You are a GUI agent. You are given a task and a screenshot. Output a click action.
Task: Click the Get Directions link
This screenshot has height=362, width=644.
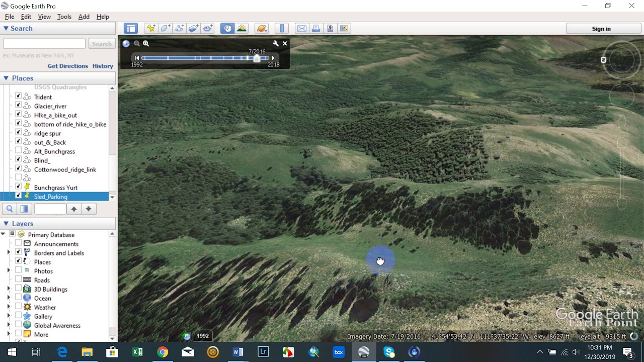click(68, 66)
